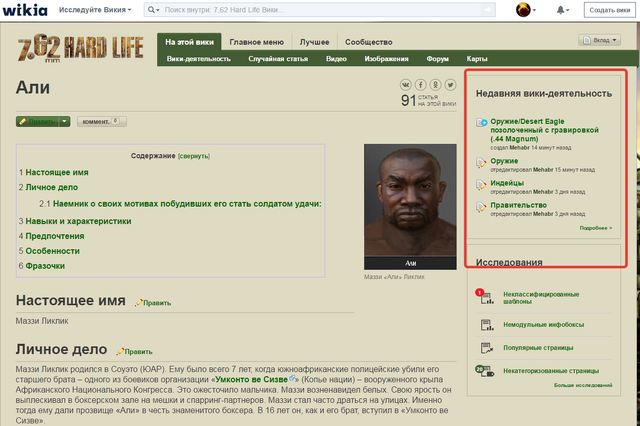Viewport: 640px width, 426px height.
Task: Click the edit icon beside Индейцы
Action: [482, 185]
